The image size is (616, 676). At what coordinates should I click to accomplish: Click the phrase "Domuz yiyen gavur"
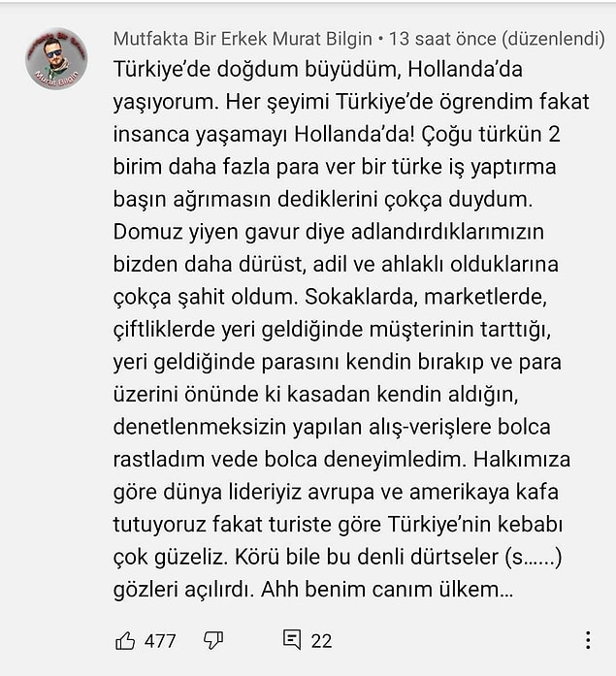pyautogui.click(x=206, y=233)
